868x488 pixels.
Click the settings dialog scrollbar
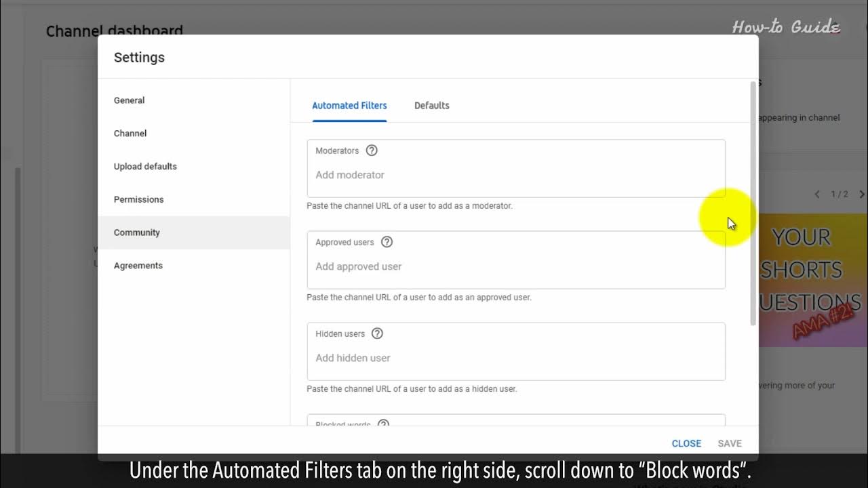[753, 203]
